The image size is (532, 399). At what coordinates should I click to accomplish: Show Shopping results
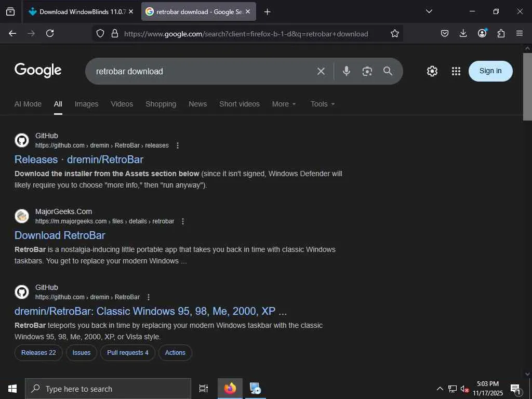tap(161, 104)
